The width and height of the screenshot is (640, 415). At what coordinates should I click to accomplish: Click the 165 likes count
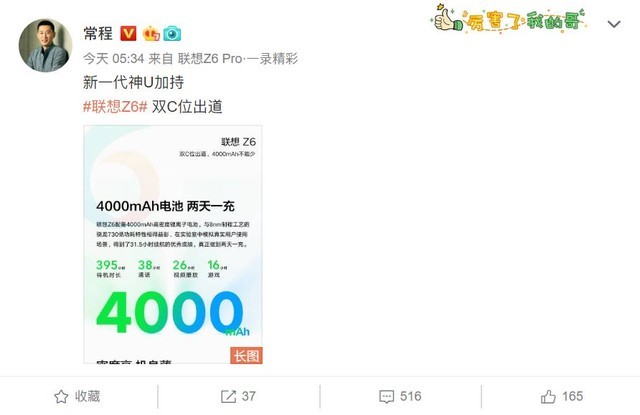(x=572, y=396)
